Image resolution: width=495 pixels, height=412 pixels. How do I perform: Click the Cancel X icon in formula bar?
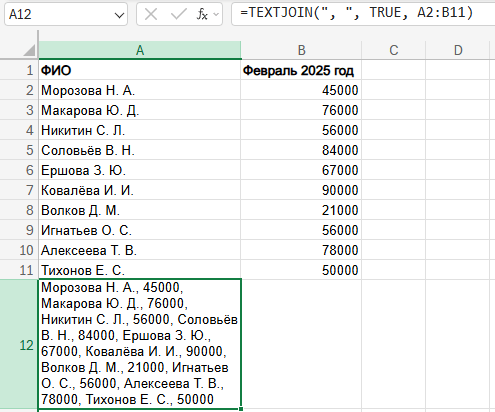point(151,14)
